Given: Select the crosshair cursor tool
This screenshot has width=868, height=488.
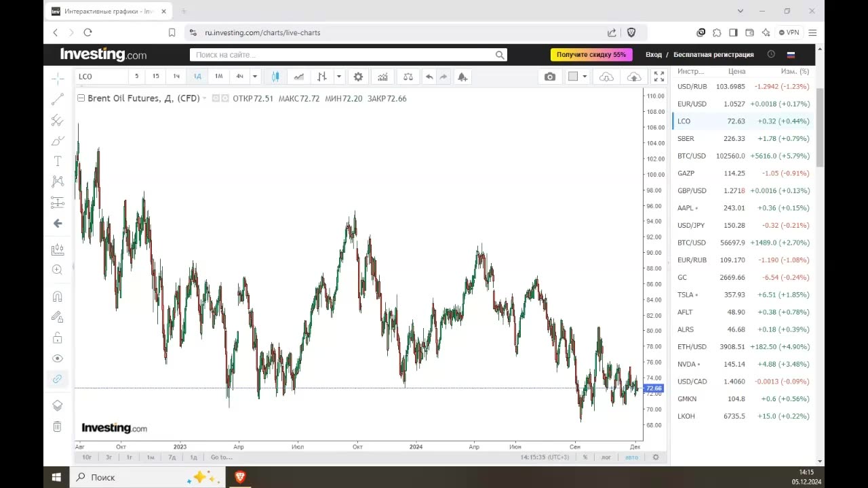Looking at the screenshot, I should [58, 79].
